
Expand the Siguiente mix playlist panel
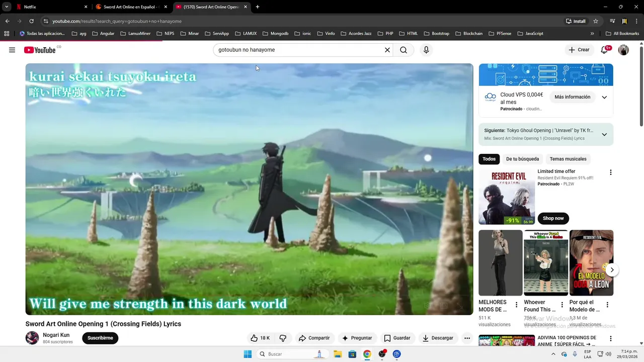click(604, 134)
